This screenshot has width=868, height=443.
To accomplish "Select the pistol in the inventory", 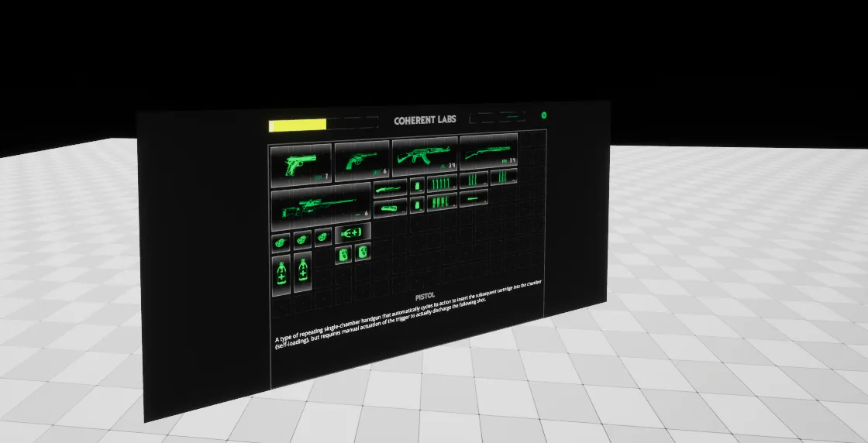I will [x=300, y=164].
